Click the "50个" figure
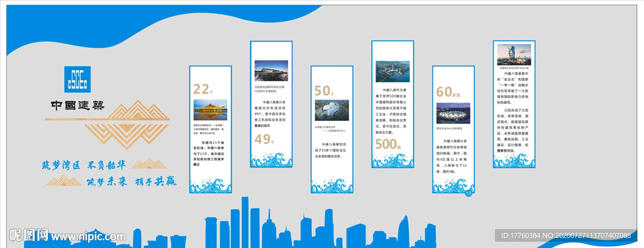 325,91
